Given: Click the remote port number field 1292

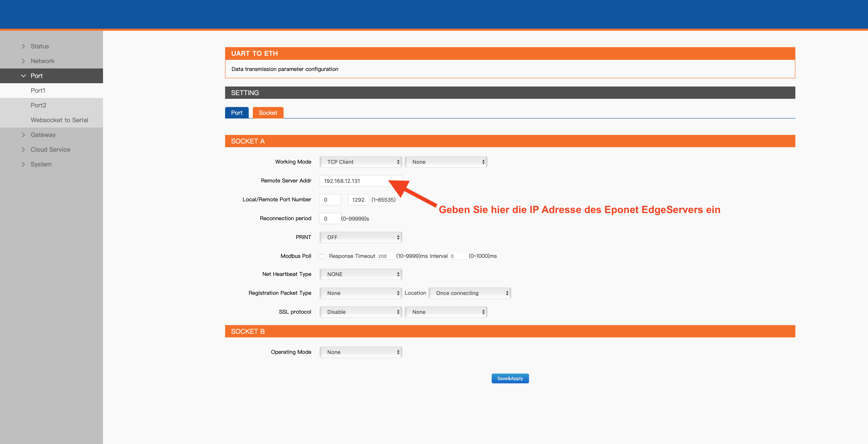Looking at the screenshot, I should pyautogui.click(x=358, y=200).
